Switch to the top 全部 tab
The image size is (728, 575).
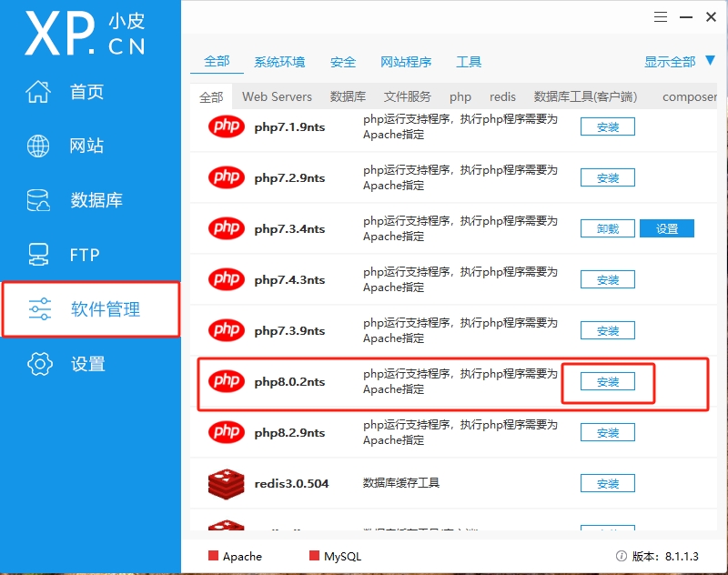coord(217,61)
